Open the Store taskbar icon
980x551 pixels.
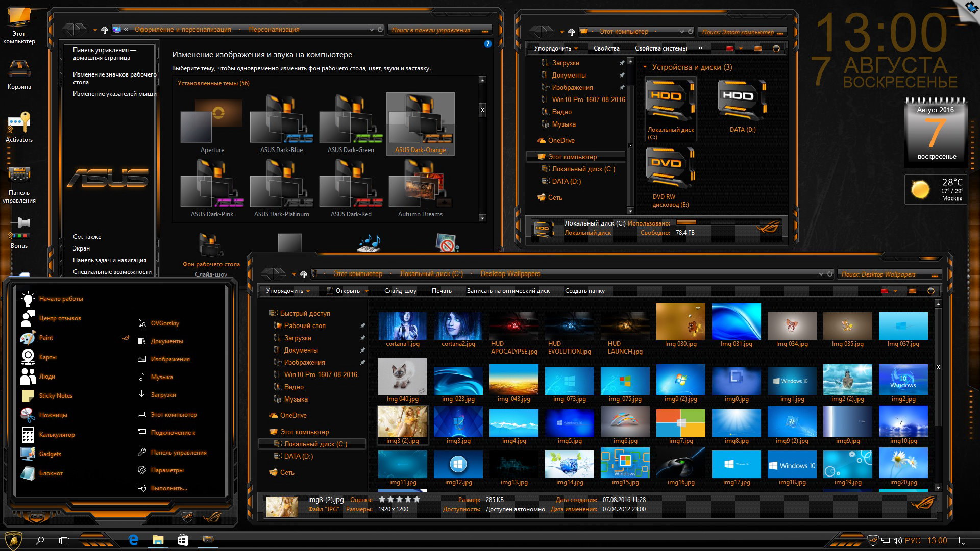(183, 540)
